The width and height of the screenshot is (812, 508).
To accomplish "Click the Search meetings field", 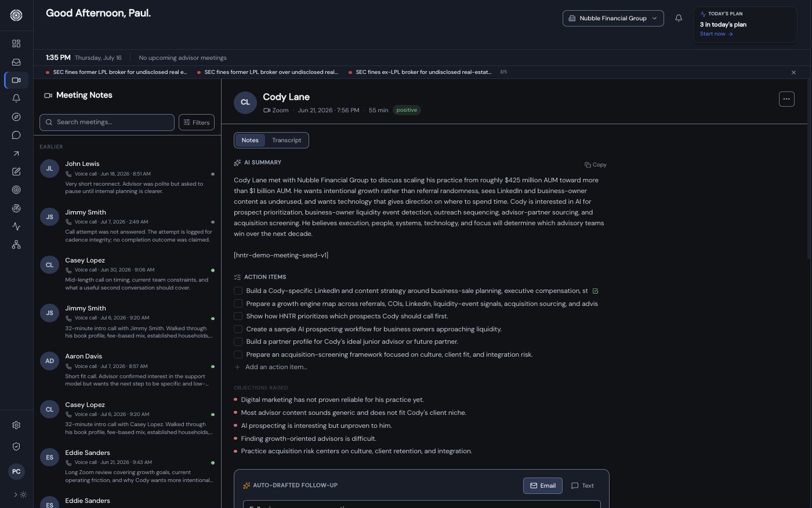I will pos(107,122).
